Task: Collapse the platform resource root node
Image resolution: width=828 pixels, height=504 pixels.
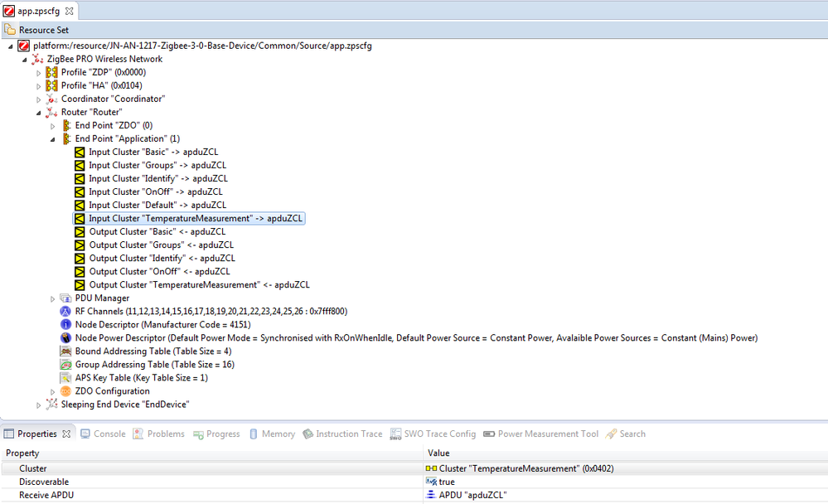Action: (11, 46)
